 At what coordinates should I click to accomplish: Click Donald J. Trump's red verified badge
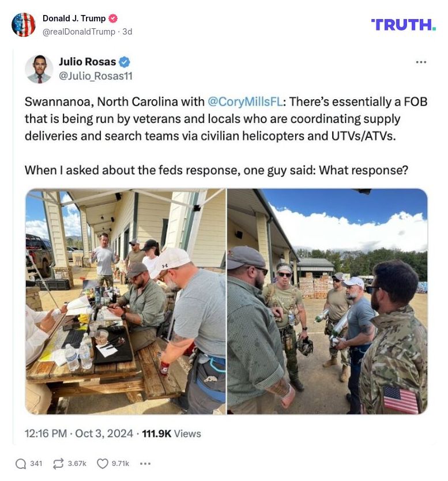pos(113,18)
